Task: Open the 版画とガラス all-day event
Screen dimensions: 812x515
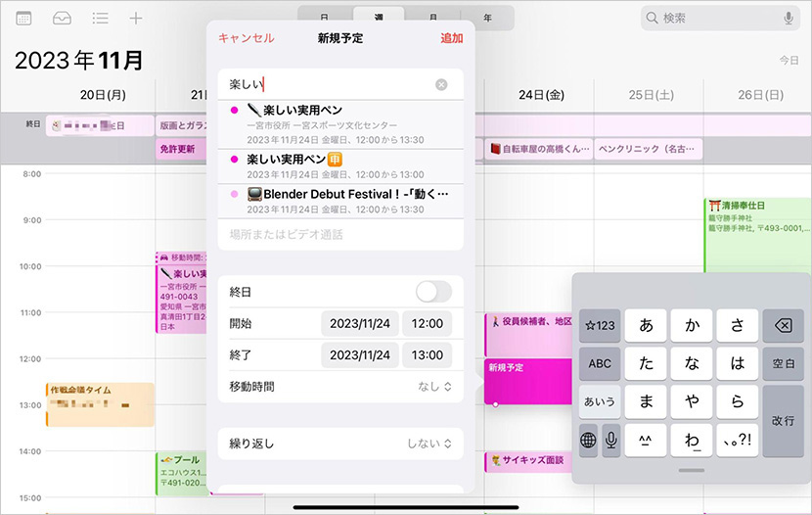Action: [181, 126]
